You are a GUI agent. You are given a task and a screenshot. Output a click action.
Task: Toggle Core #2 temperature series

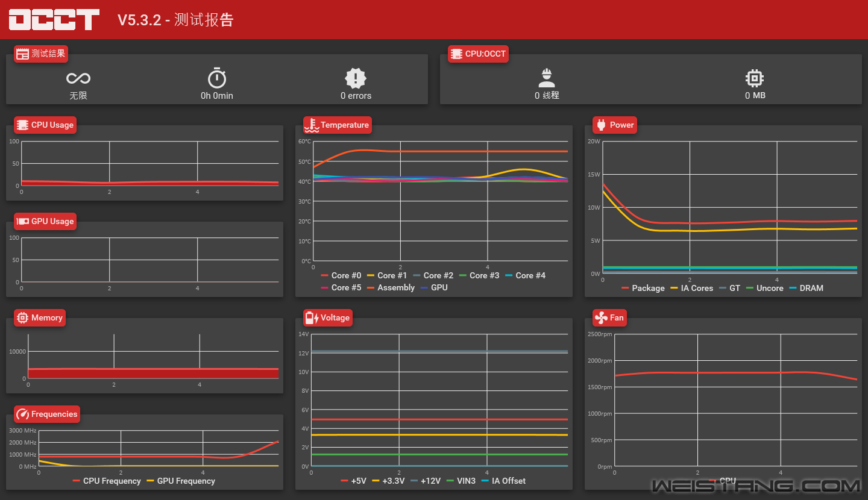[433, 275]
